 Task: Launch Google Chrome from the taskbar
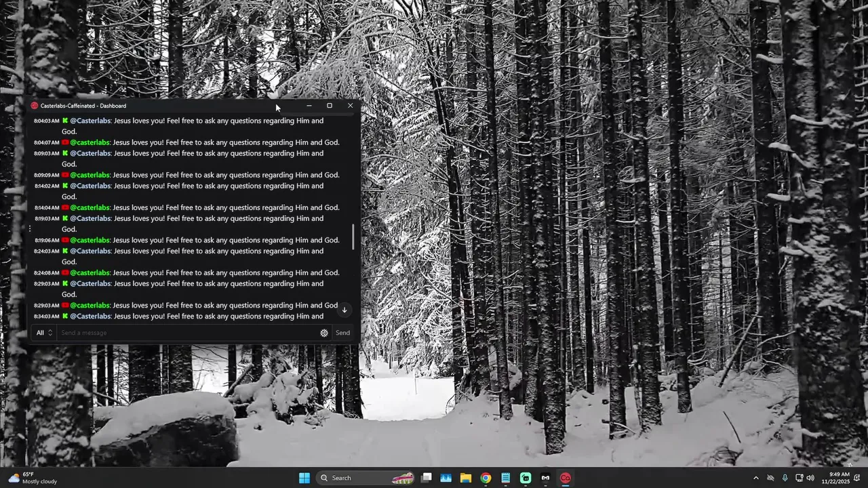pos(486,478)
